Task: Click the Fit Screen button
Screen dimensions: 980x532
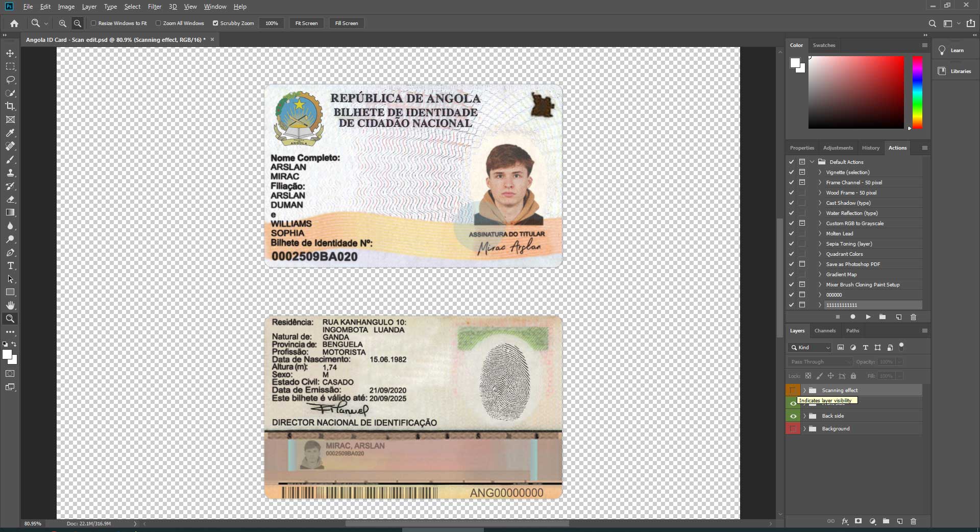Action: coord(306,23)
